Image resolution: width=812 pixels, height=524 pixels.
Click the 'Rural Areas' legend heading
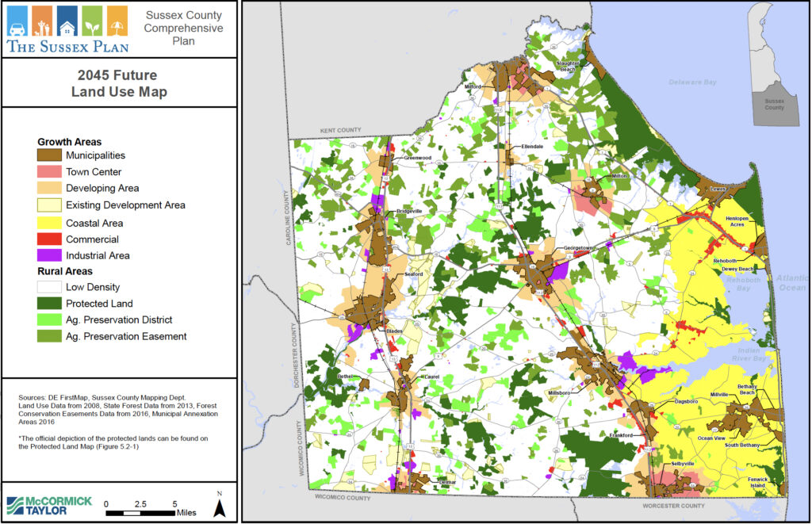tap(65, 271)
